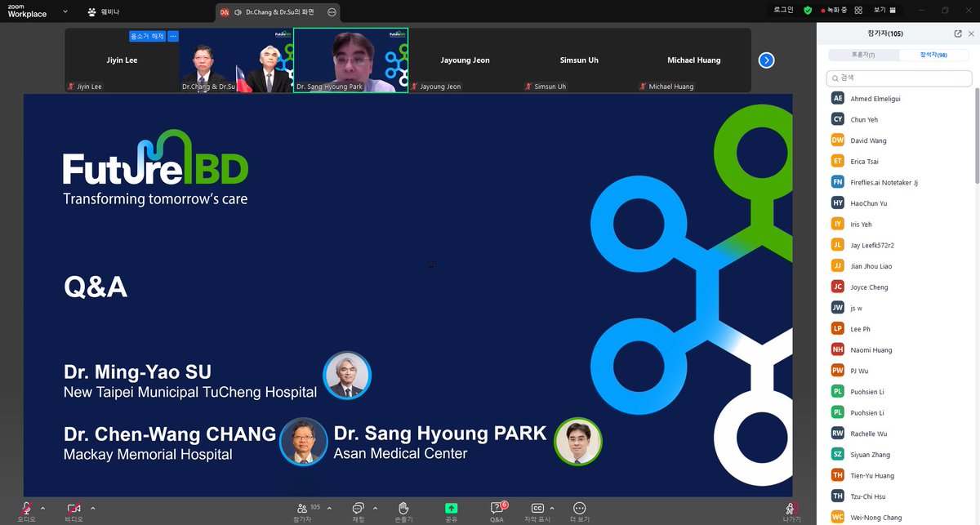Click the login (로그인) button

pyautogui.click(x=784, y=11)
